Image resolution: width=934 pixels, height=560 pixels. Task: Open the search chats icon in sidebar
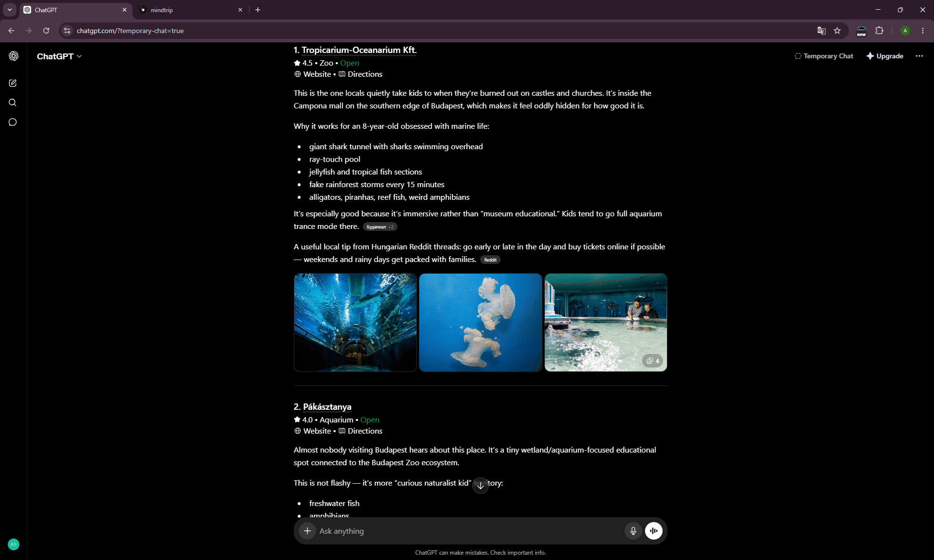(13, 103)
